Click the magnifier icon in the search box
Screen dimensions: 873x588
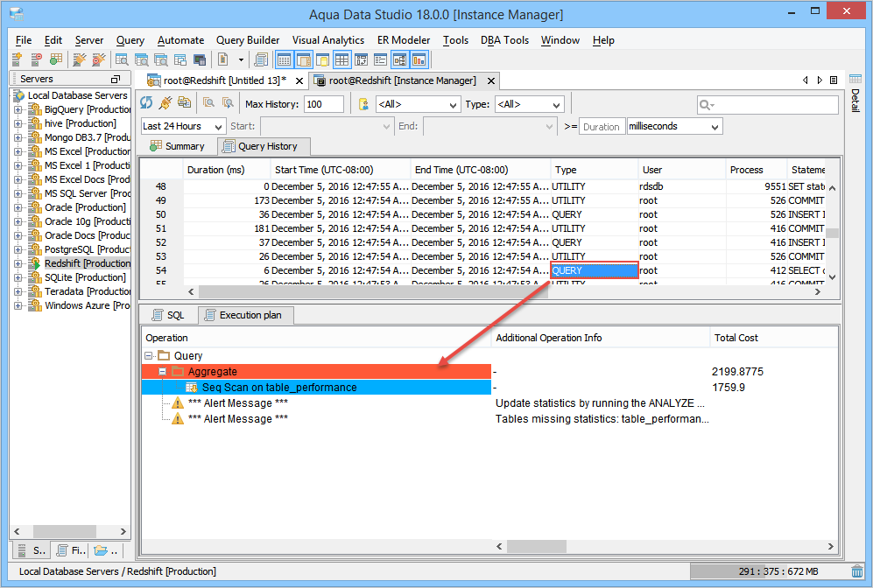click(x=706, y=105)
